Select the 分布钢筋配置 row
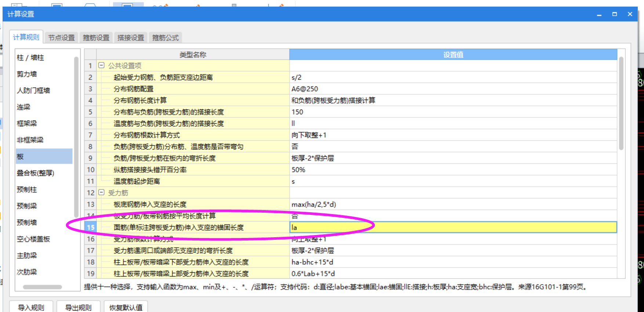 193,89
